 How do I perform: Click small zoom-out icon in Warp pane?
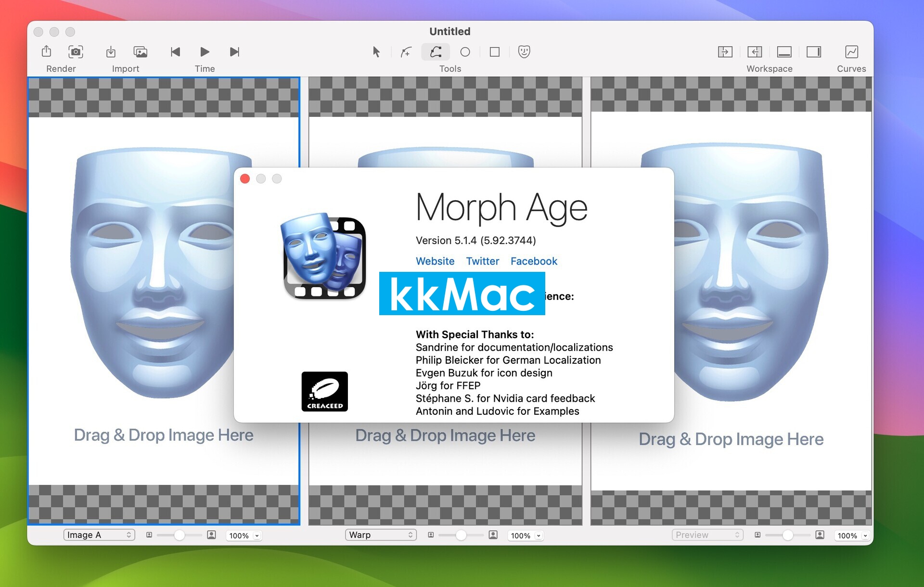click(431, 535)
